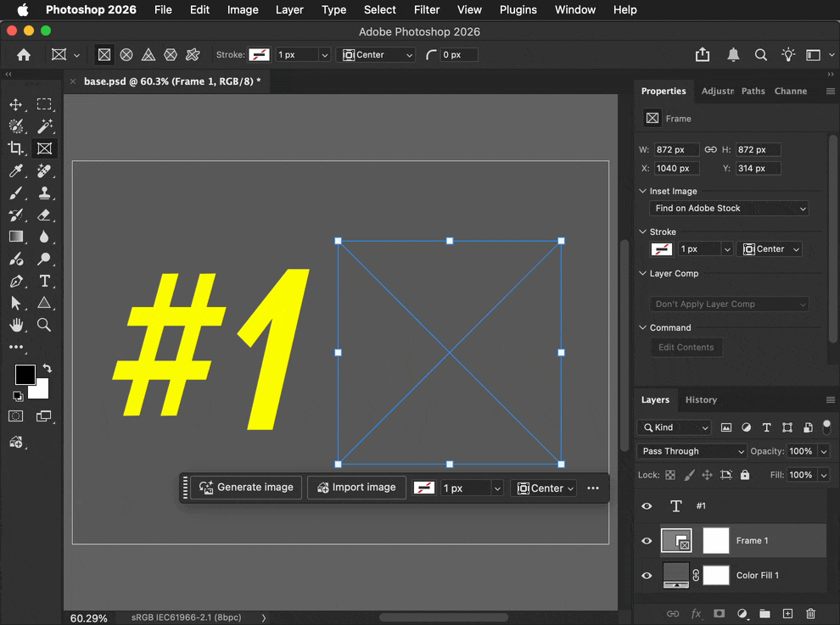
Task: Select the Pen tool
Action: (15, 282)
